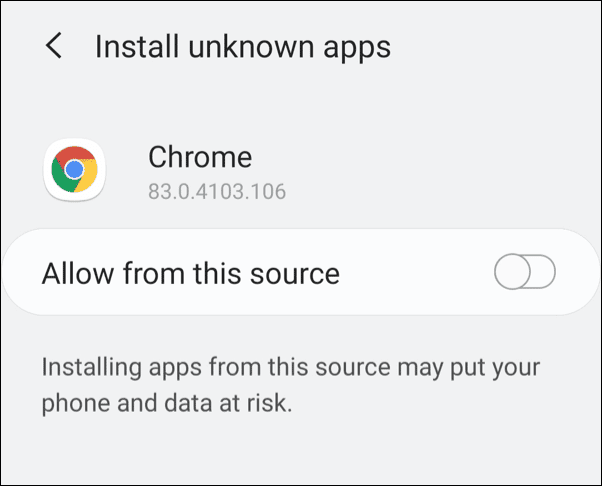602x486 pixels.
Task: Tap the Allow from this source row
Action: coord(300,272)
